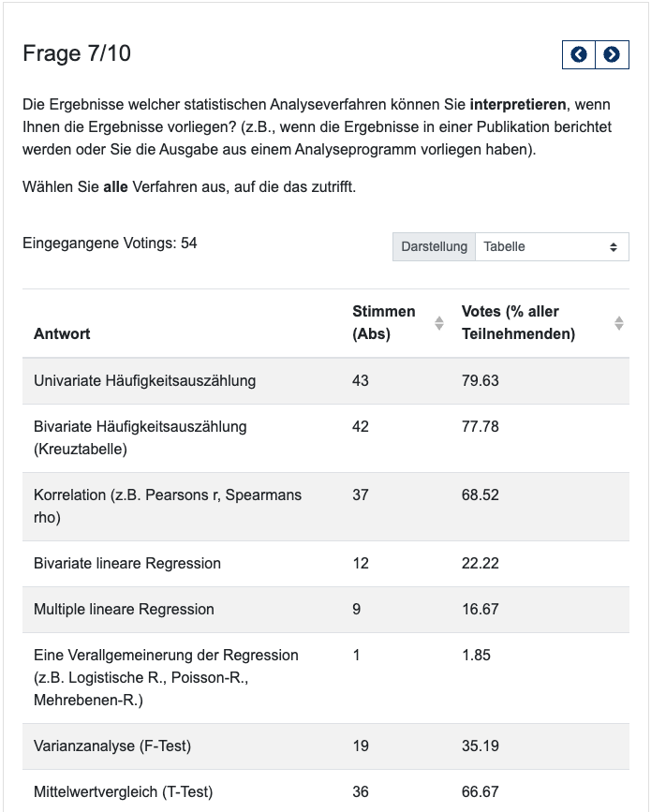
Task: Select the Verallgemeinerung der Regression row
Action: coord(166,677)
